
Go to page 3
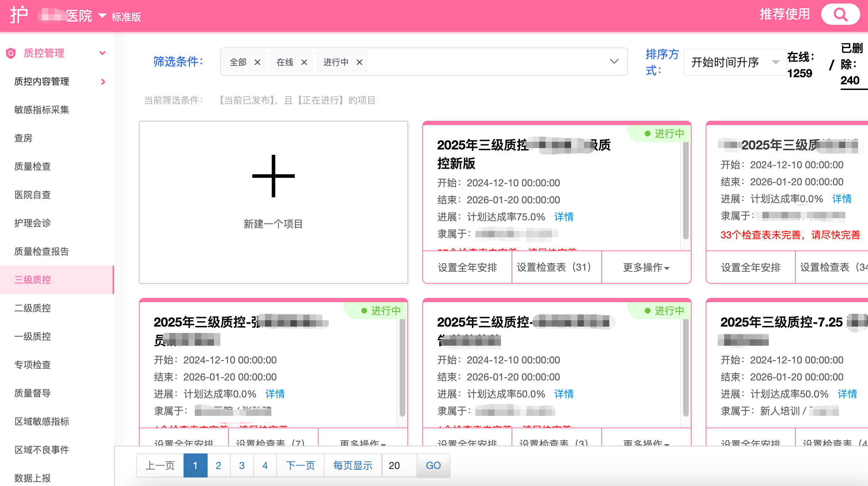point(242,465)
